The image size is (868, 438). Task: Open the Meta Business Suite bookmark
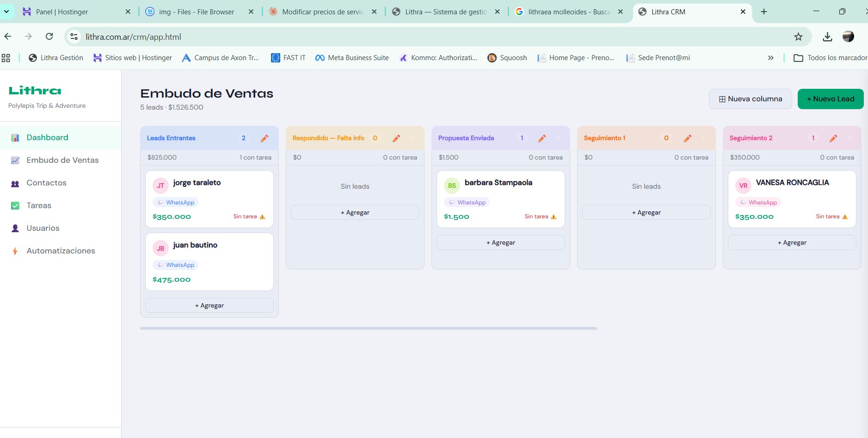(x=352, y=58)
